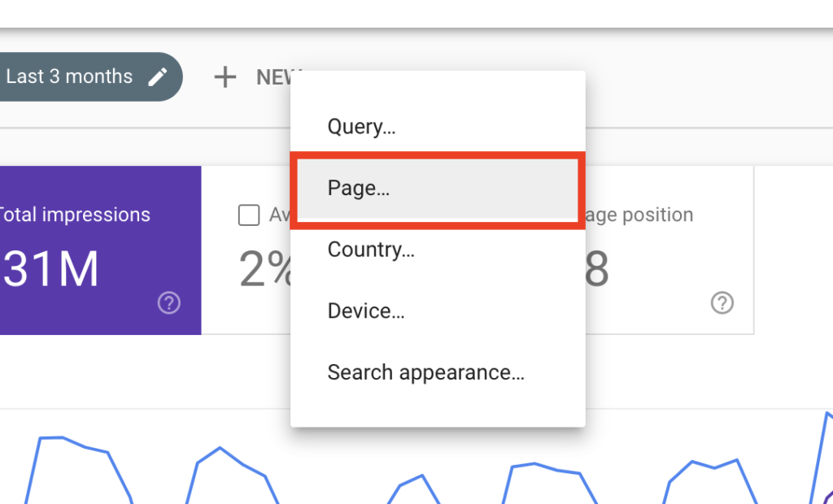Select the Page… filter option

(x=438, y=189)
